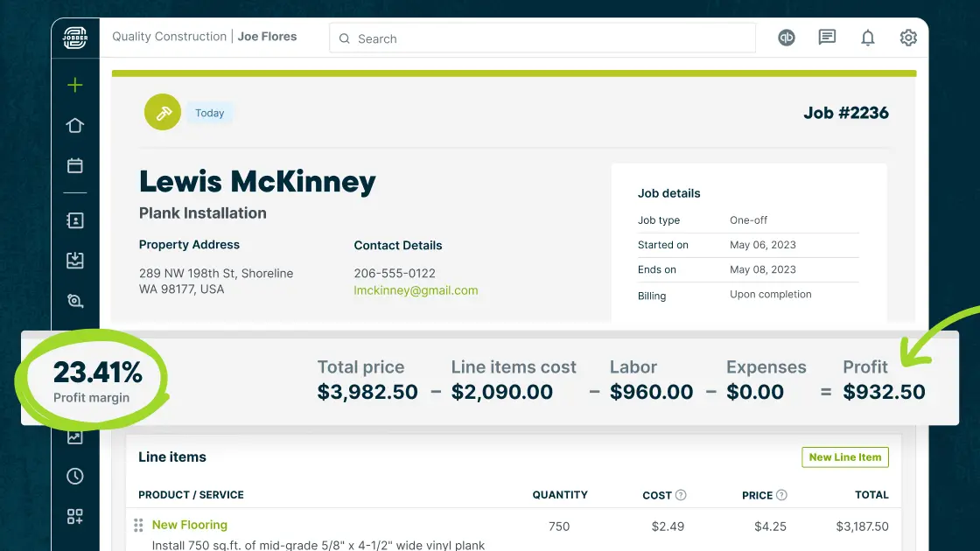Open the Create new menu via plus icon
980x551 pixels.
(74, 86)
